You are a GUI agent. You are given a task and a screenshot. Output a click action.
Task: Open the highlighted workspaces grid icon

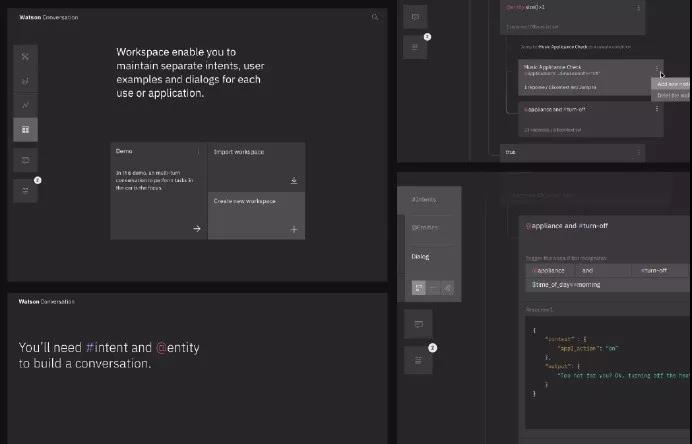[26, 129]
